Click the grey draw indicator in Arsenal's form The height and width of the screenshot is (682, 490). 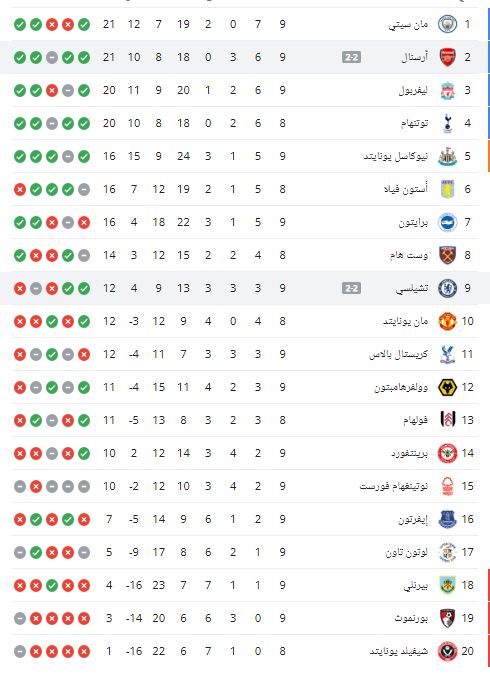point(52,57)
